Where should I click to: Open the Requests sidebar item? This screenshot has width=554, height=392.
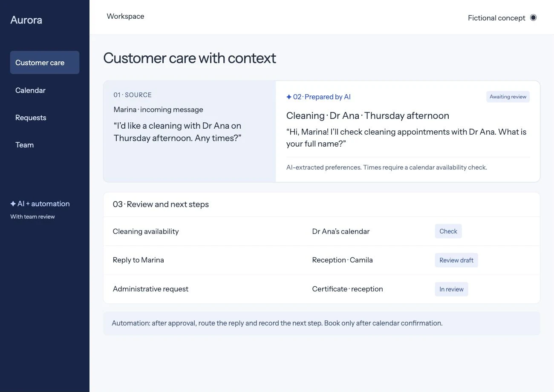coord(31,118)
